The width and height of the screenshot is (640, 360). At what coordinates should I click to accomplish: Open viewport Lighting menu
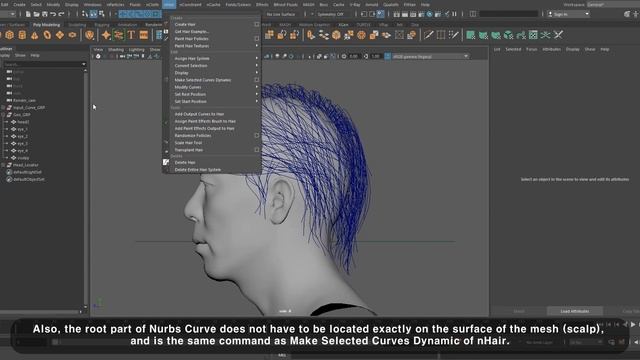tap(137, 49)
